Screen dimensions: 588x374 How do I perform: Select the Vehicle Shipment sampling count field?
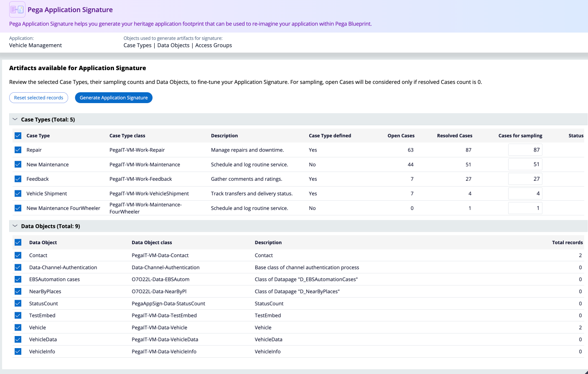click(525, 194)
